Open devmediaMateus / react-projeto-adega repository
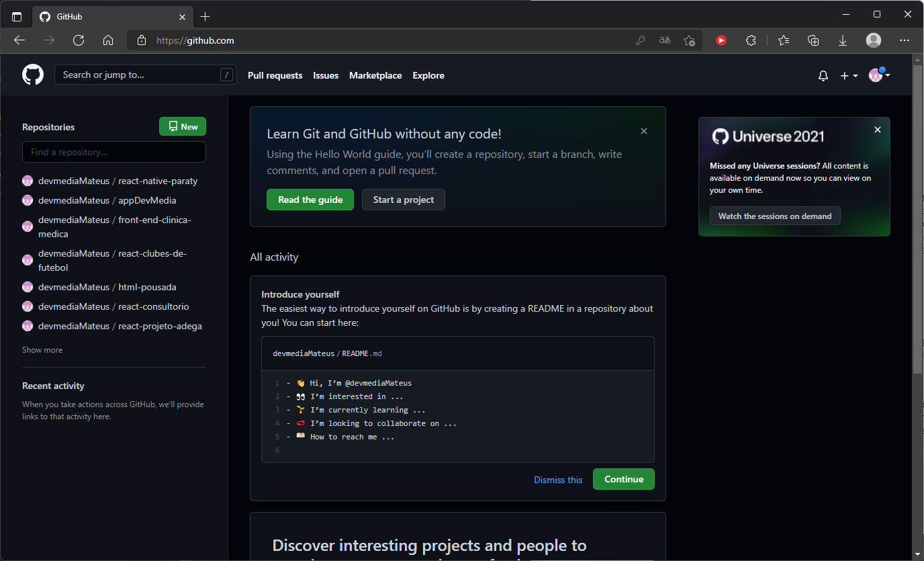 (x=120, y=326)
